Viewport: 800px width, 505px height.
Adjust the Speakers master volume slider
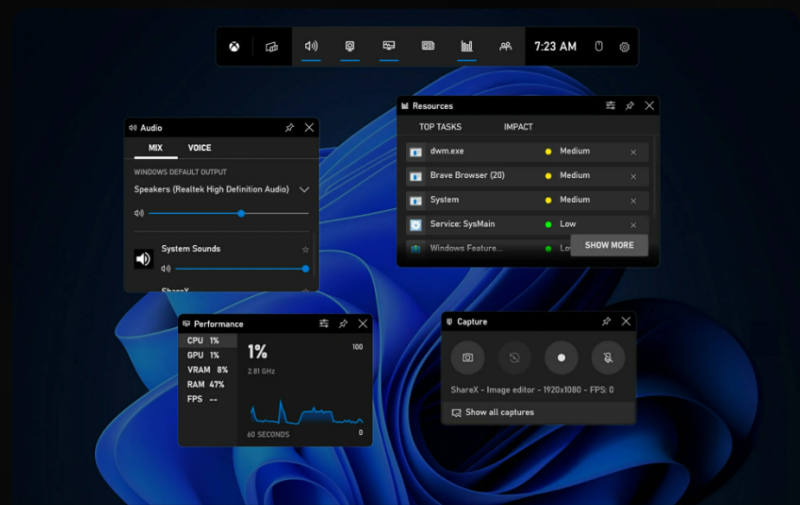(x=229, y=213)
